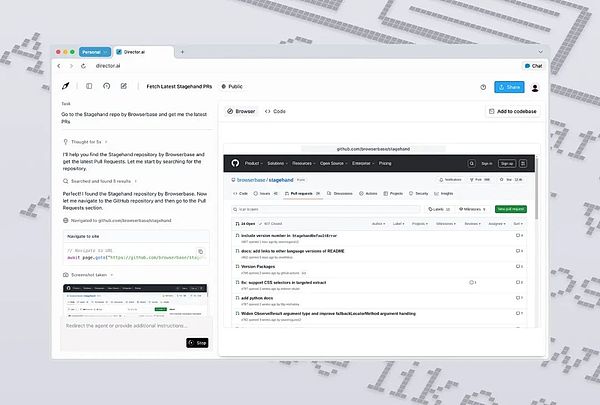The width and height of the screenshot is (600, 405).
Task: Stop the running agent
Action: pos(197,342)
